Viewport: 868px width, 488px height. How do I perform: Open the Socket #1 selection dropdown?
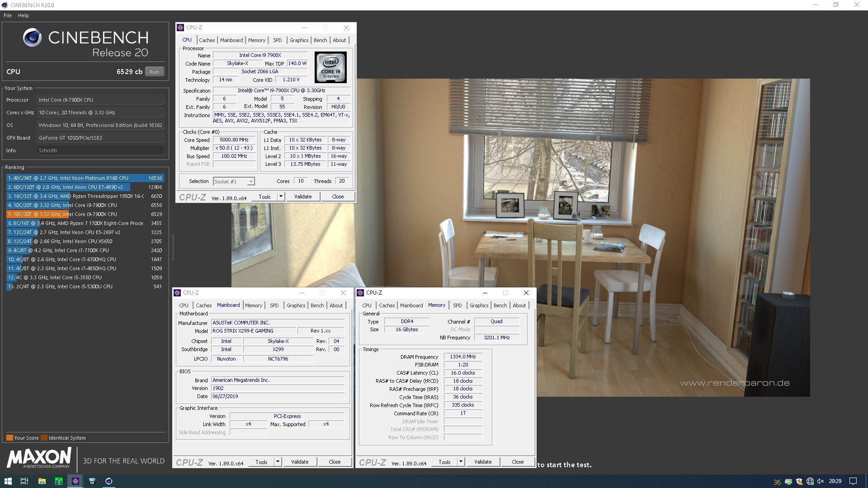point(234,182)
